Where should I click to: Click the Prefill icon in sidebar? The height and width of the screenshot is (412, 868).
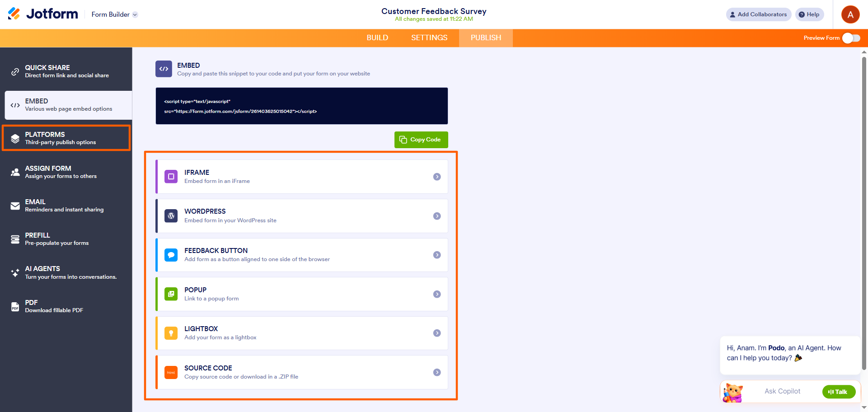pyautogui.click(x=15, y=239)
